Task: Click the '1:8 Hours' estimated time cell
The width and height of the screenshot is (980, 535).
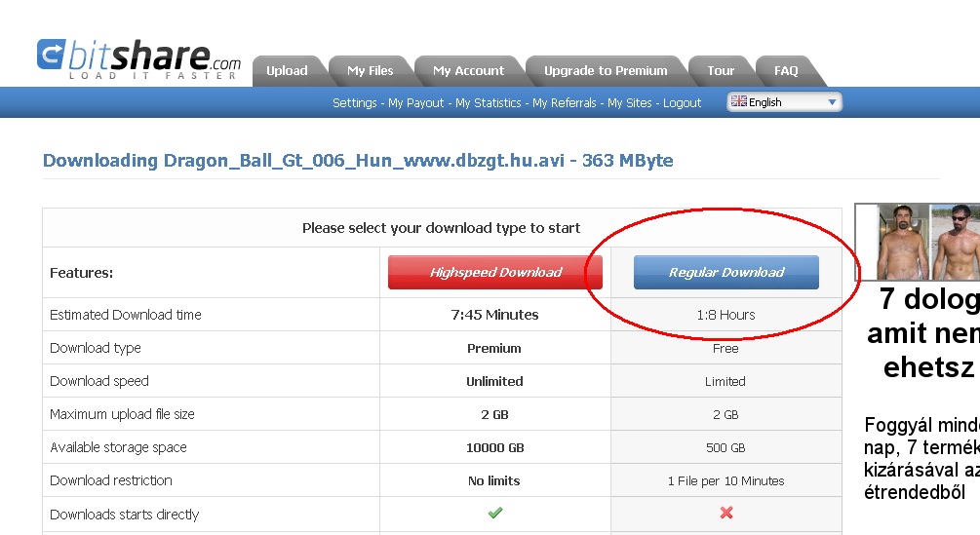Action: [x=725, y=315]
